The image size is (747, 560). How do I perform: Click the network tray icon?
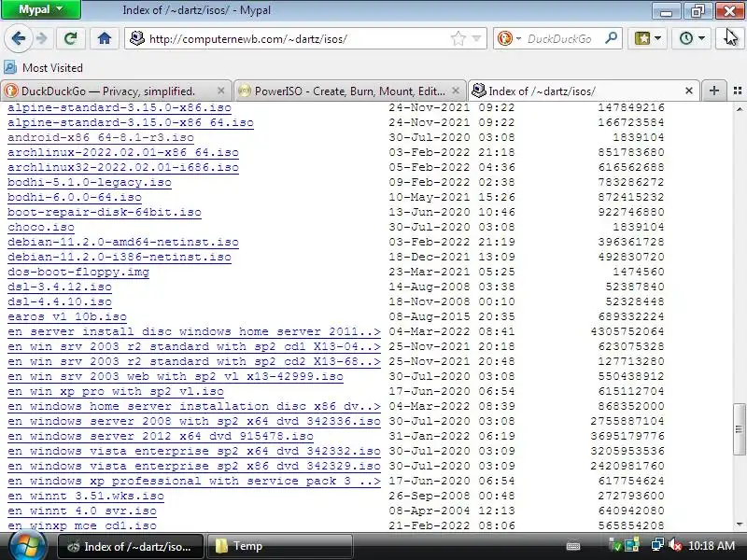click(x=658, y=545)
